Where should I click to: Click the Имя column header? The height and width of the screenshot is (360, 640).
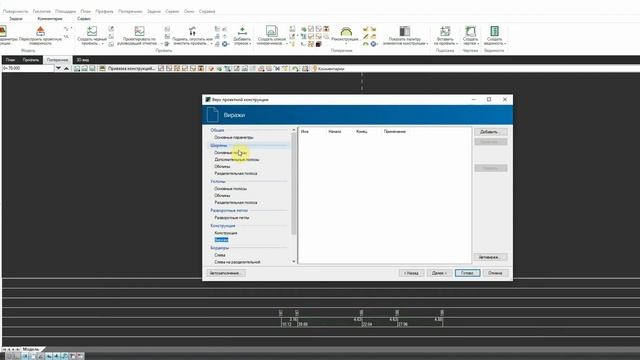point(304,131)
